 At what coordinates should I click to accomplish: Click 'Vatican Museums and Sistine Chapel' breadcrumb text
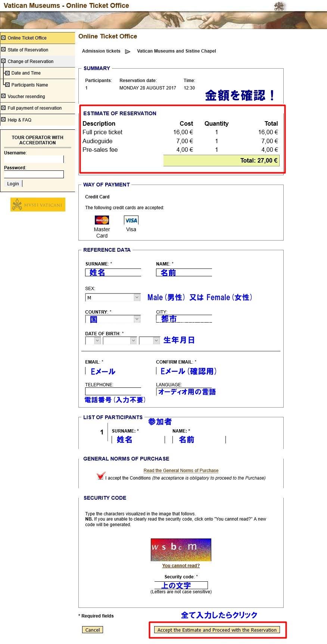177,51
